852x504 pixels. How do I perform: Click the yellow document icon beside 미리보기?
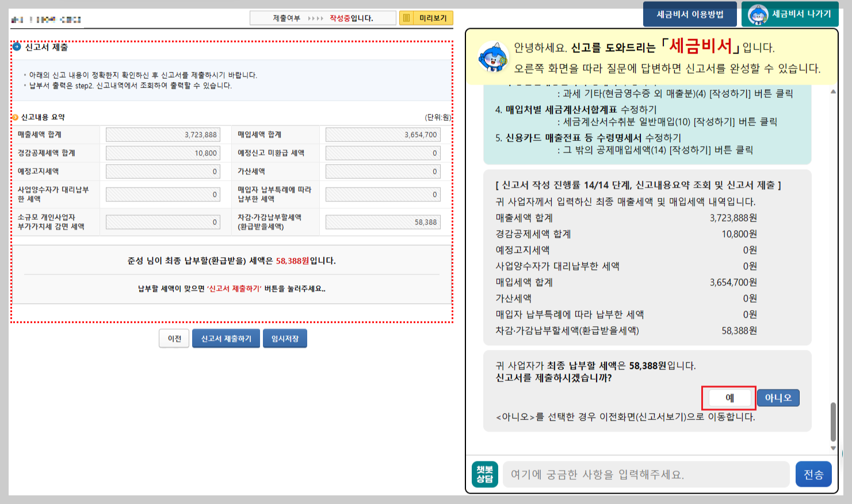coord(407,18)
